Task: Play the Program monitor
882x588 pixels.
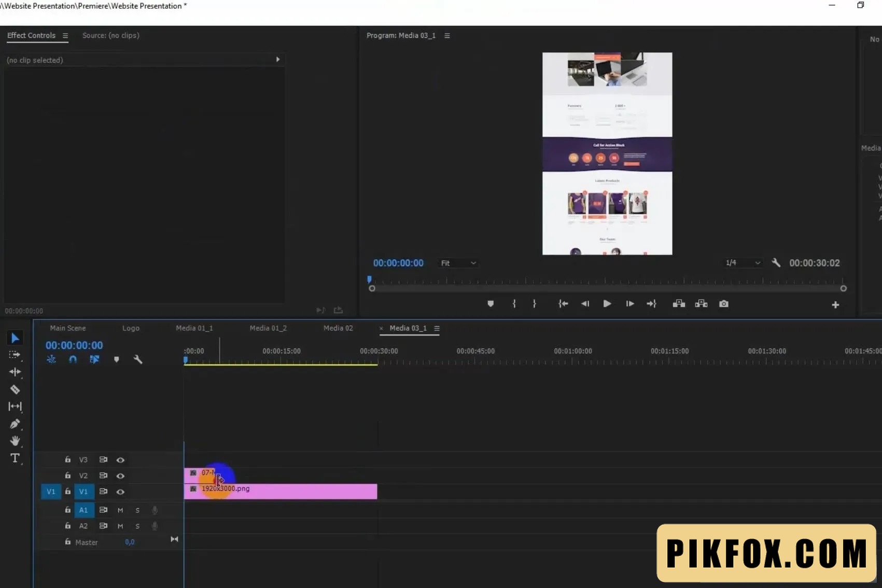Action: tap(607, 304)
